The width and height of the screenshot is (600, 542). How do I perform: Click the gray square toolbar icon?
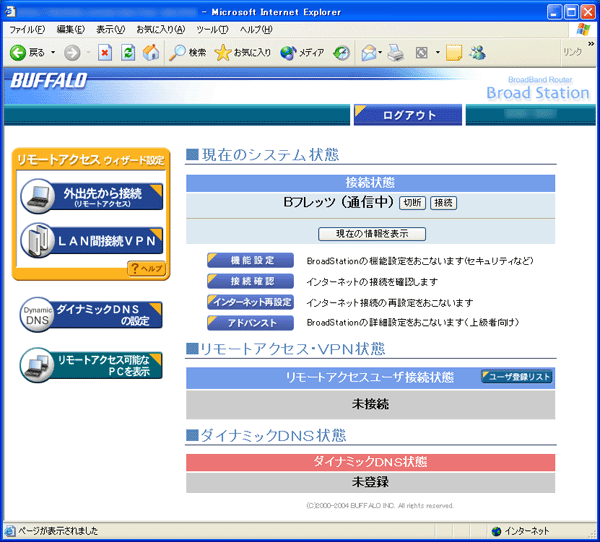click(422, 52)
